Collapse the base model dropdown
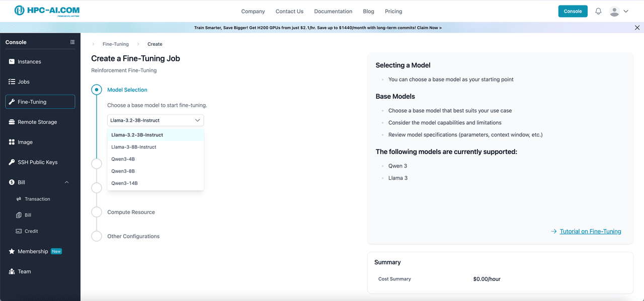This screenshot has width=644, height=301. (x=198, y=120)
